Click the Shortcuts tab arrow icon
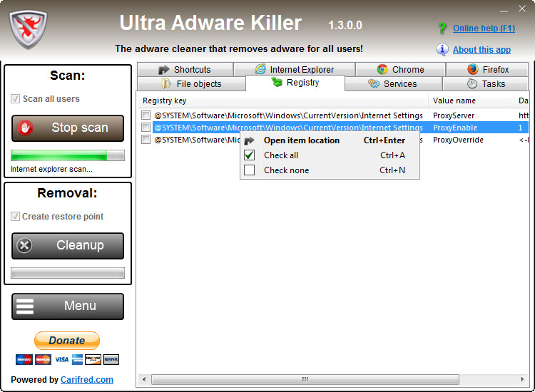 164,70
